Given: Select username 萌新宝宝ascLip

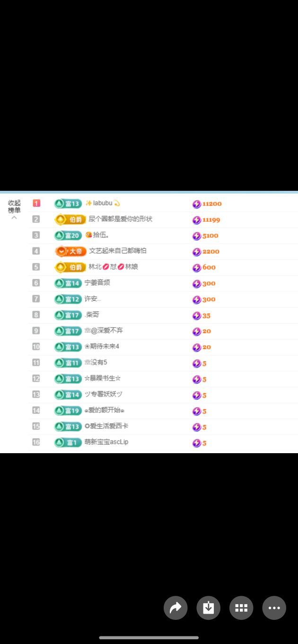Looking at the screenshot, I should (x=106, y=442).
